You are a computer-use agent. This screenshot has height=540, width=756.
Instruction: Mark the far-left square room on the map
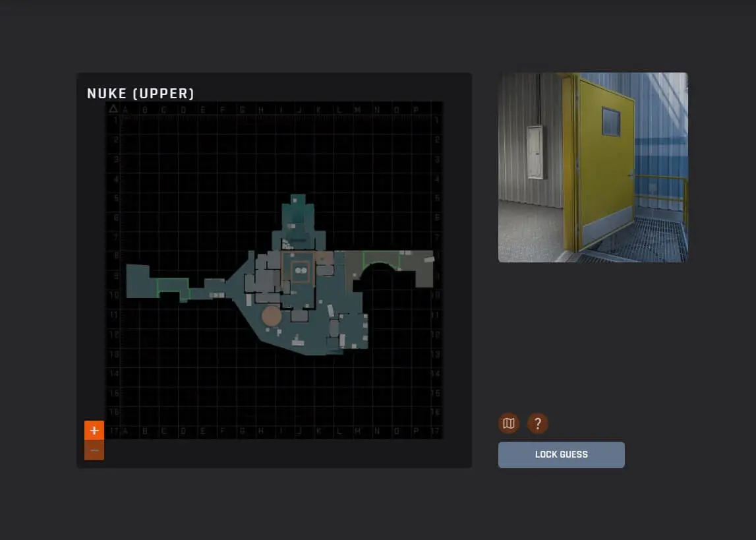pos(138,281)
